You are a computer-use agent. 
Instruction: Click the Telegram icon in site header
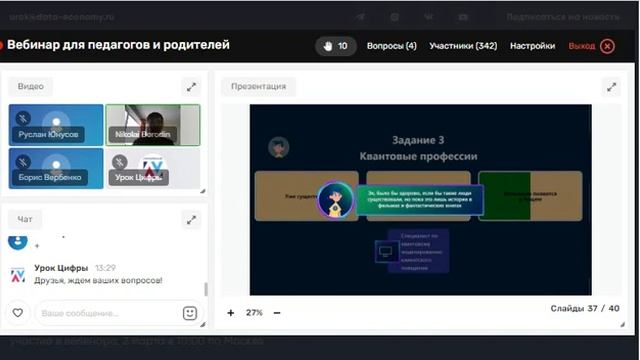(360, 17)
